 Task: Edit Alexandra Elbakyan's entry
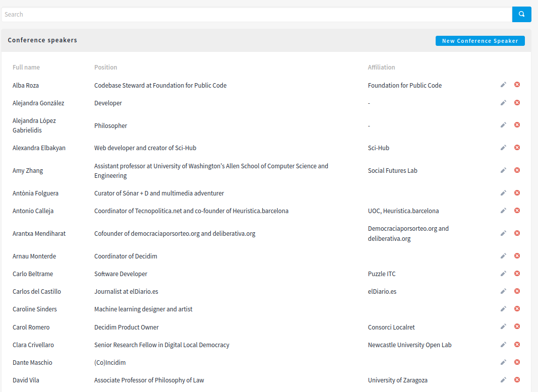click(503, 148)
